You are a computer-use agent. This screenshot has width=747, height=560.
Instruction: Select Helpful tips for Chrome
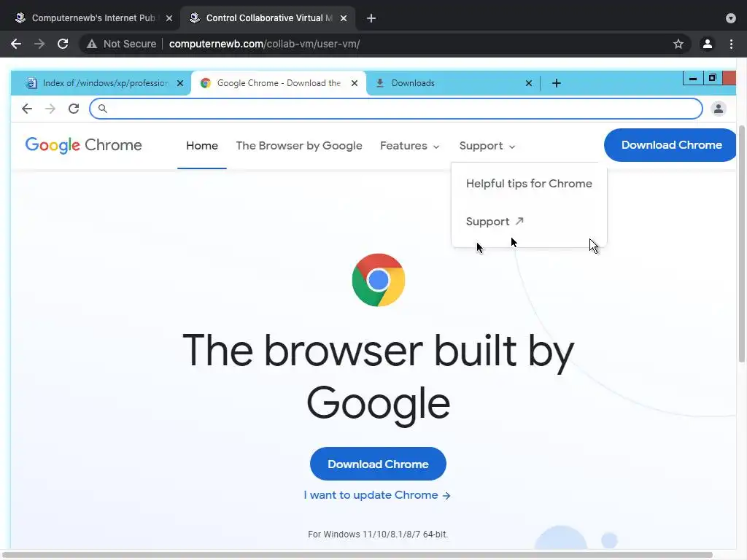[x=529, y=183]
